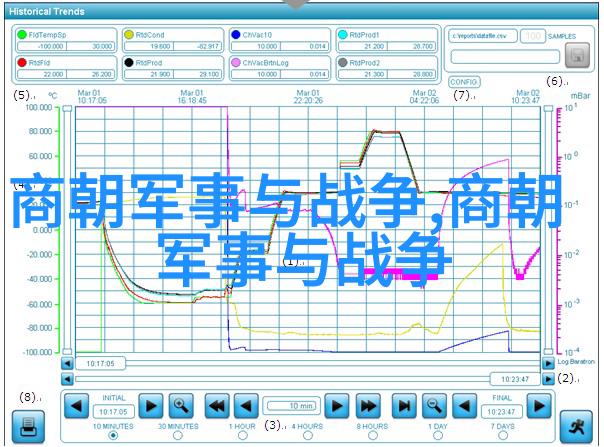Click the SAMPLES count field
This screenshot has width=604, height=447.
coord(533,36)
